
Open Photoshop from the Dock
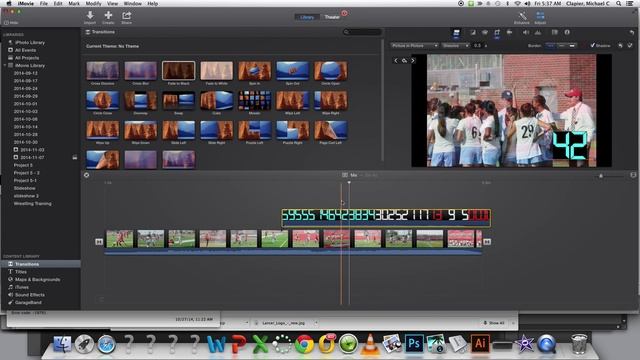[x=414, y=344]
